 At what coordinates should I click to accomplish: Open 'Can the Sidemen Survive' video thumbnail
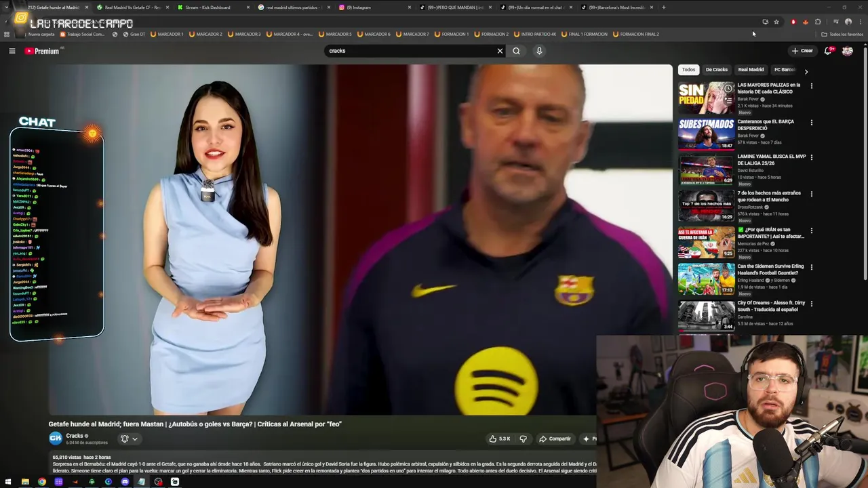(706, 280)
